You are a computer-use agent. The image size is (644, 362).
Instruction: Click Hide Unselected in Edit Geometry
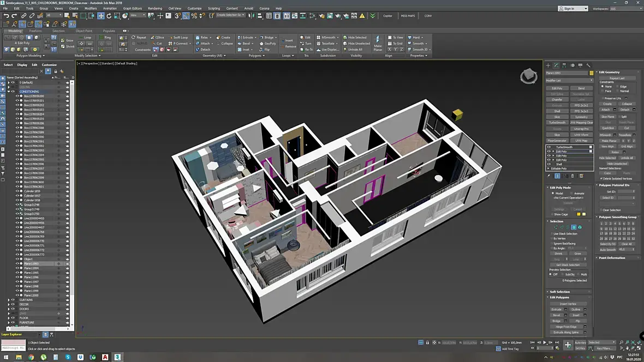pyautogui.click(x=617, y=164)
